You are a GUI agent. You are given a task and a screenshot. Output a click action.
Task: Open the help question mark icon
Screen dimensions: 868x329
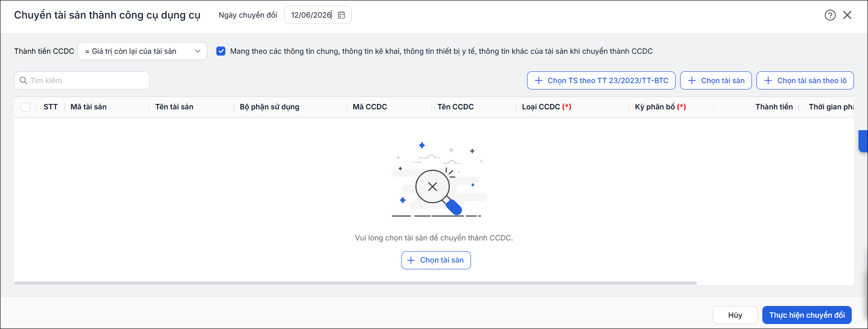pos(830,15)
